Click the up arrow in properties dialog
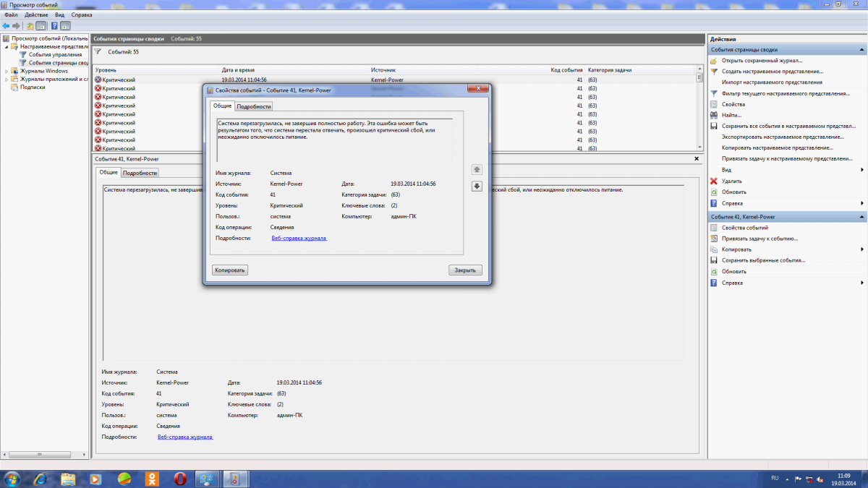The width and height of the screenshot is (868, 488). (477, 170)
